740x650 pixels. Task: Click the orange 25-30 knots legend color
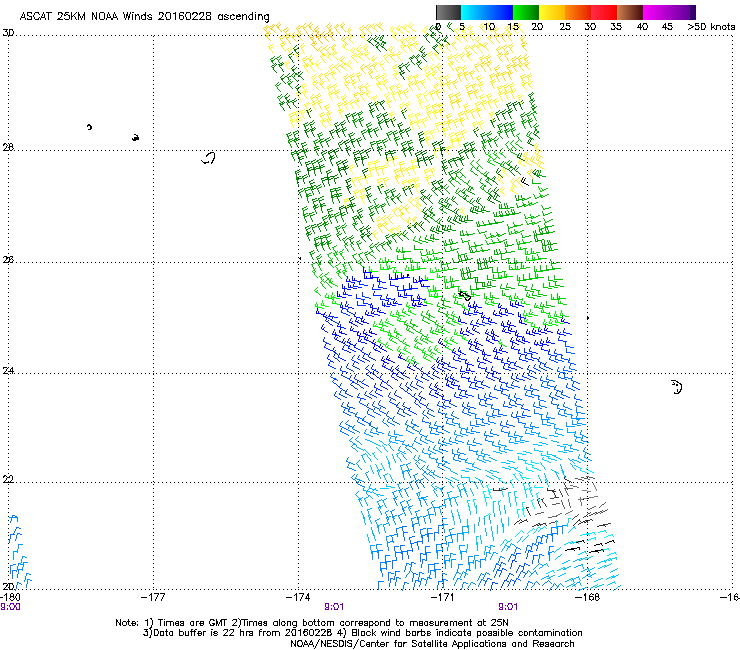(x=578, y=12)
